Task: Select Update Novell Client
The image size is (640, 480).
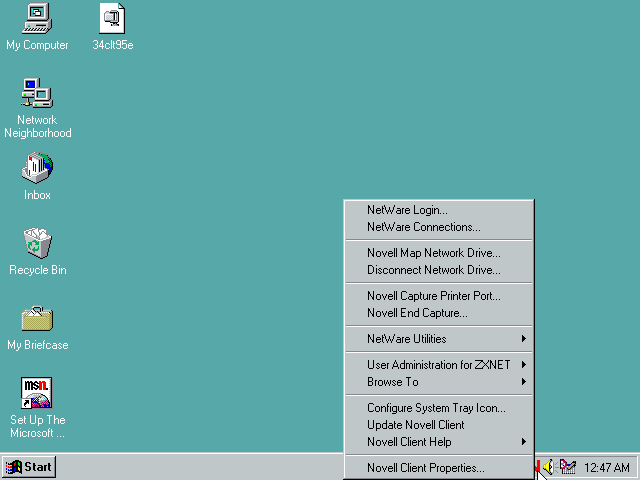Action: pos(439,425)
